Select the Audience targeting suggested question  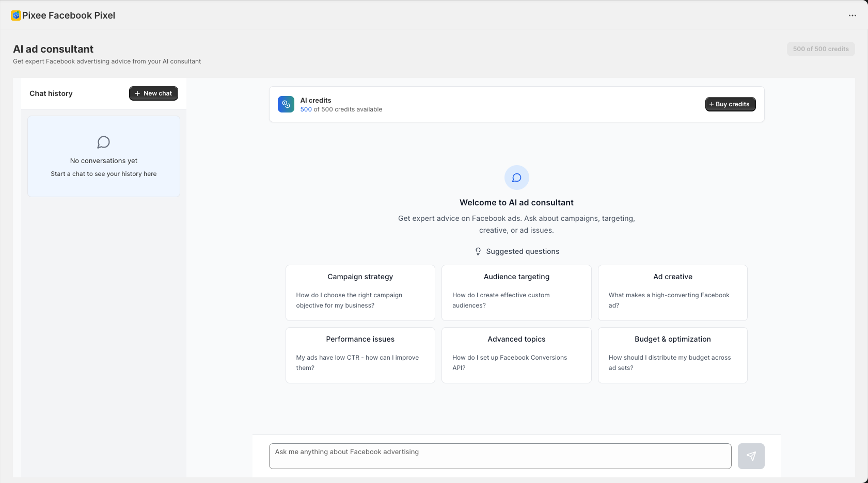(x=516, y=293)
